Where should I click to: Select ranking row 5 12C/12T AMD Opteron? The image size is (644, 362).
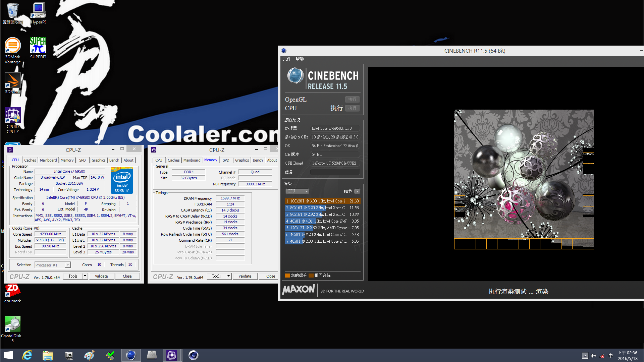[323, 228]
